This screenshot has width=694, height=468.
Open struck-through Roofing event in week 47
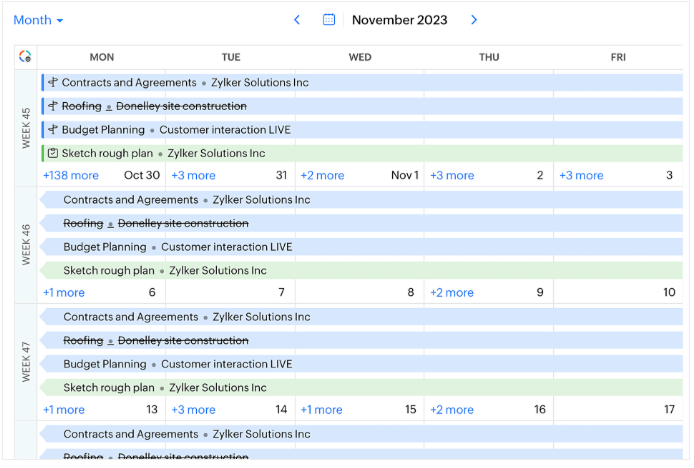coord(83,340)
